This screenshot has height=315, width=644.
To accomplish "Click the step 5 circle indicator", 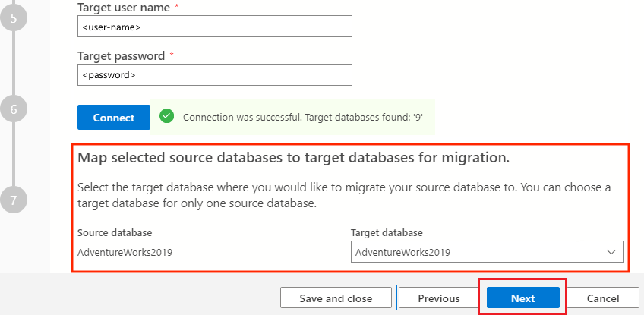I will (x=14, y=17).
